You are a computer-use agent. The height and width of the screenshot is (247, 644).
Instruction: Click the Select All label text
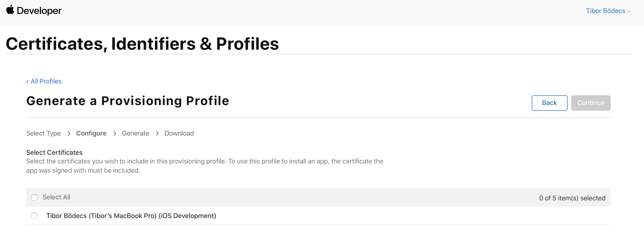click(56, 197)
